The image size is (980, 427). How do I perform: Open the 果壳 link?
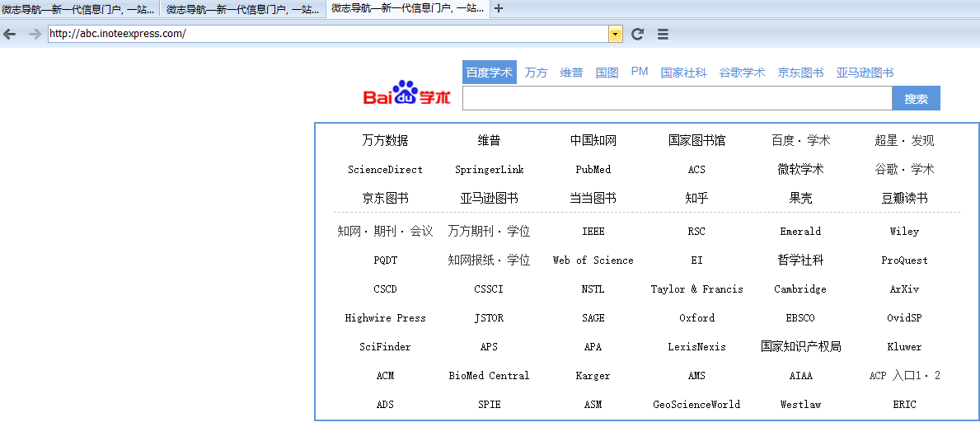coord(800,198)
